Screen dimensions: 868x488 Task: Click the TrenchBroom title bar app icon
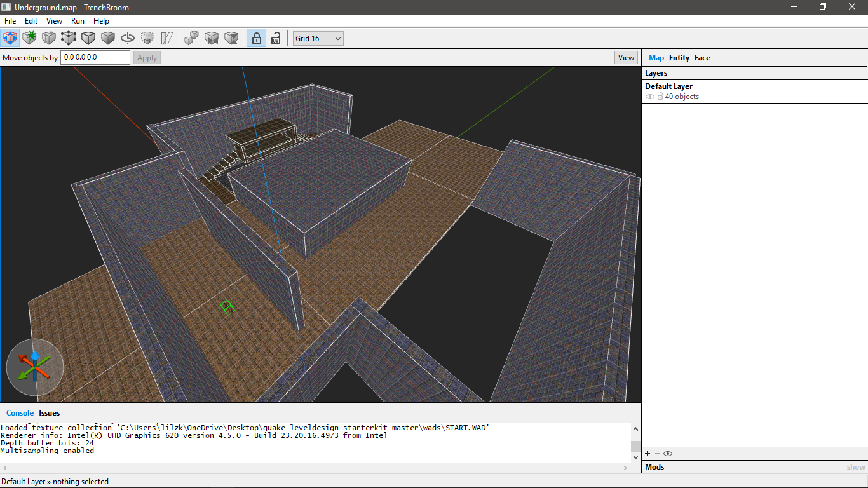click(6, 6)
